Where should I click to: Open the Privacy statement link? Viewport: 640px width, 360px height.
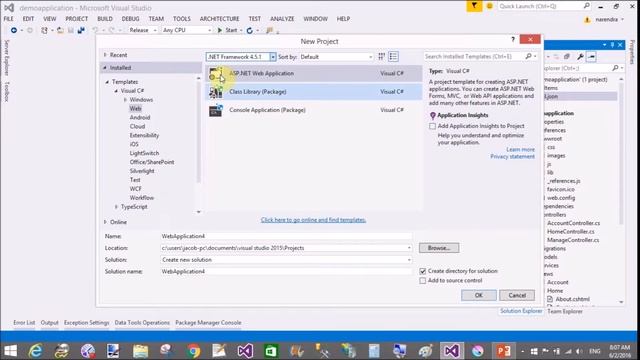click(512, 157)
